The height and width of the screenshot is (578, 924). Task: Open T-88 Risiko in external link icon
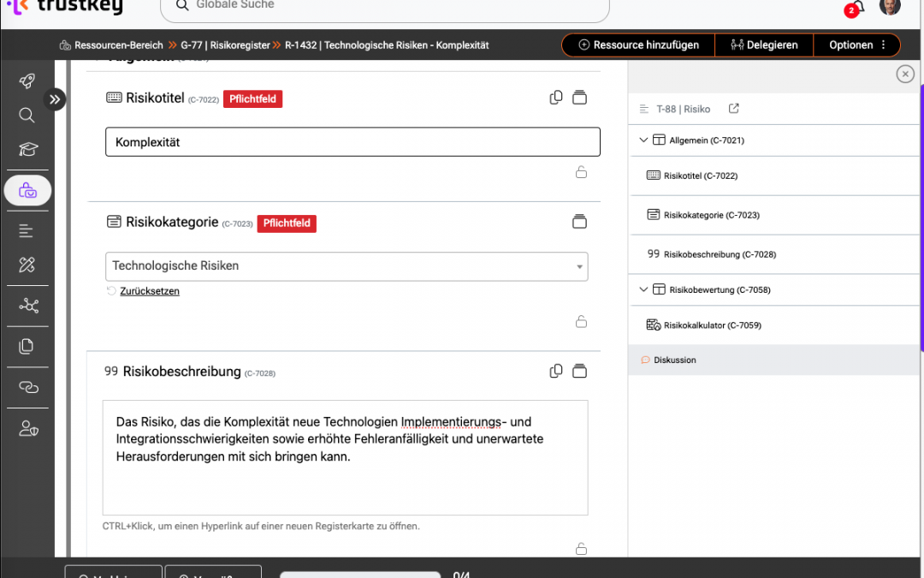733,109
